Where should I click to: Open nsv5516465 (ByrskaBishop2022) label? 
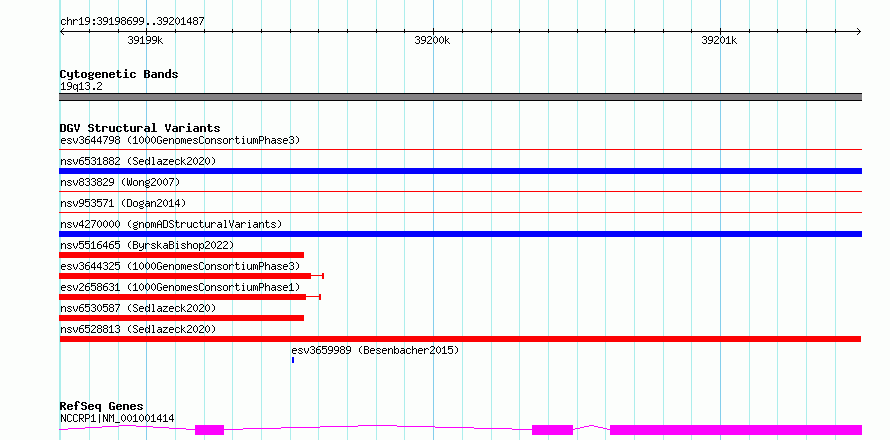pos(147,245)
